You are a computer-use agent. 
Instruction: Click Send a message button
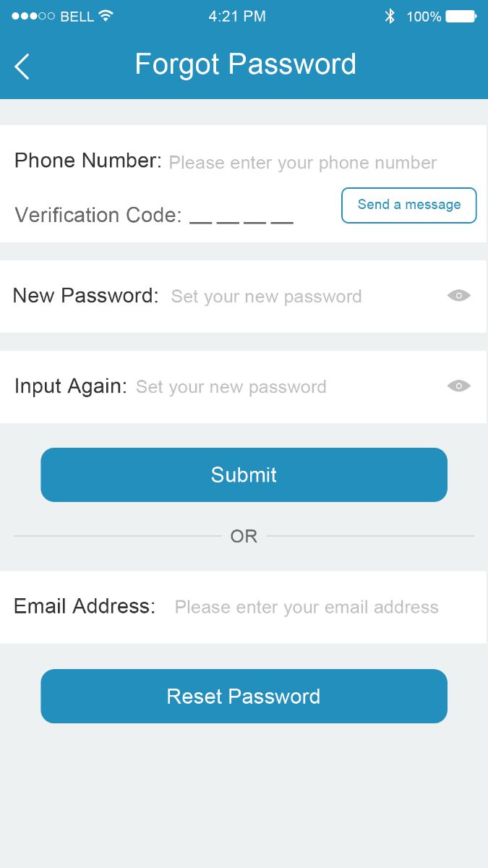click(x=408, y=205)
